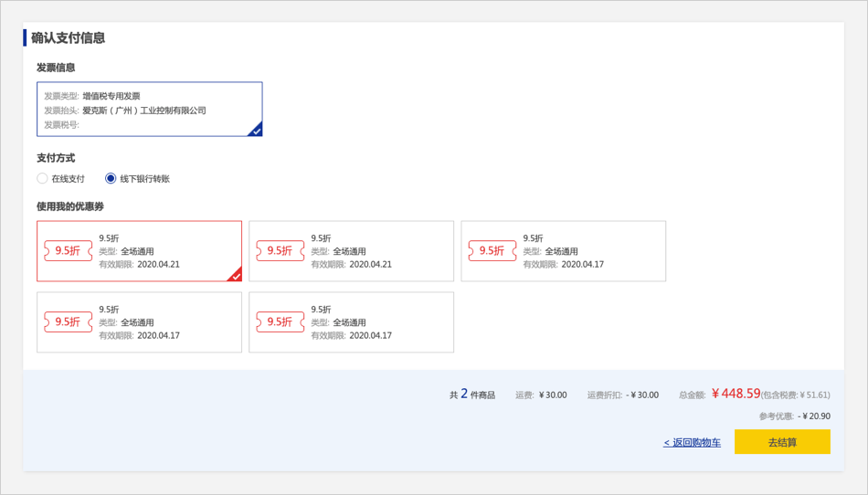Click the blue checkmark on the invoice card
This screenshot has width=868, height=495.
(257, 131)
